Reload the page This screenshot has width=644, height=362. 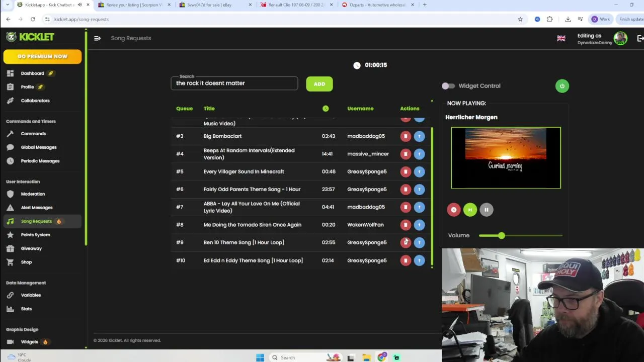pyautogui.click(x=33, y=19)
